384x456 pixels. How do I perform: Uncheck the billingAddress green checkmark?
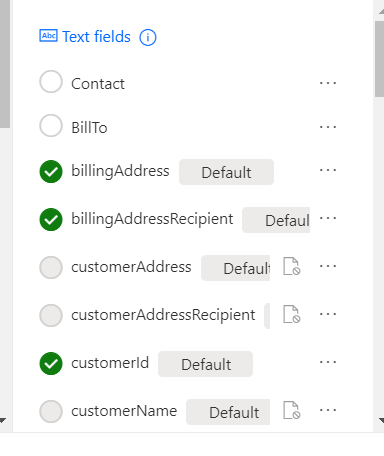[51, 172]
